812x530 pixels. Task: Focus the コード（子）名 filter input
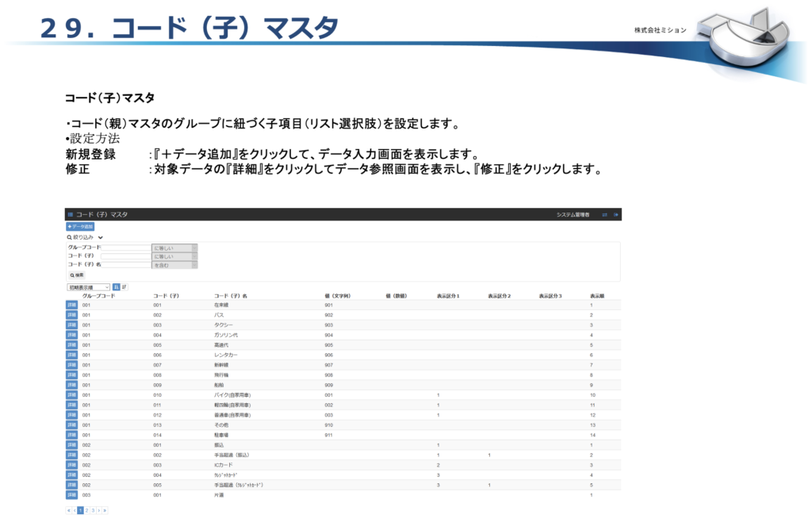(x=126, y=265)
